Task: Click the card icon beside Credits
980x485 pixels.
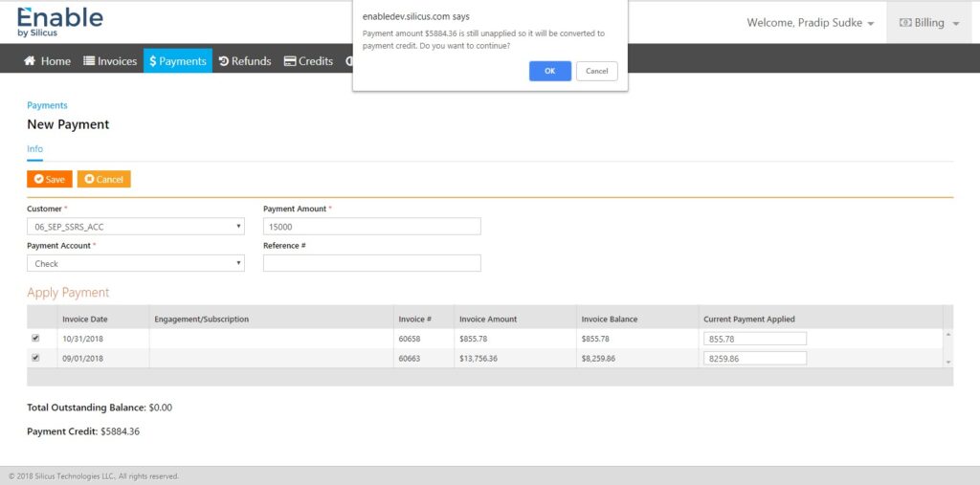Action: click(289, 61)
